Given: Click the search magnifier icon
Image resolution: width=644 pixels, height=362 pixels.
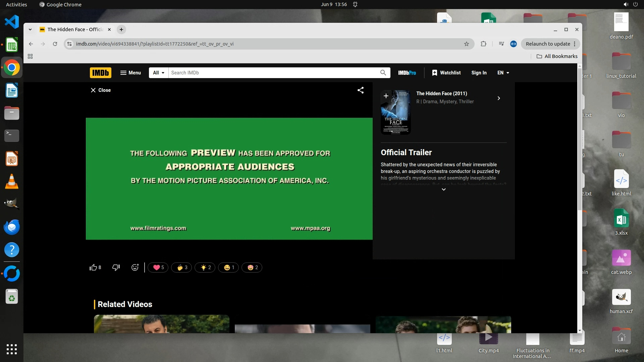Looking at the screenshot, I should (x=383, y=73).
